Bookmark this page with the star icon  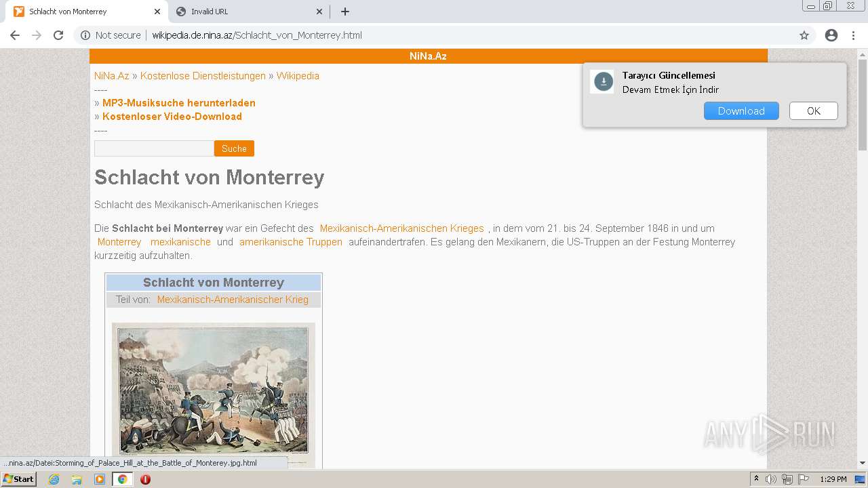tap(804, 35)
